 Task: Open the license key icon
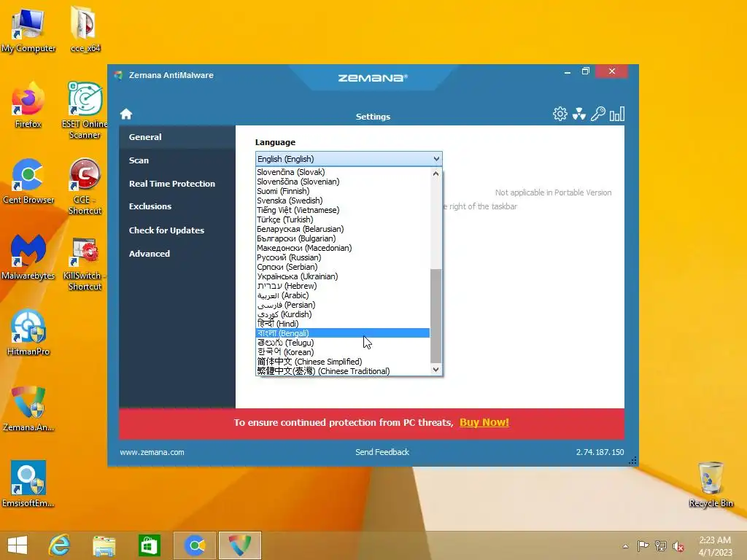pyautogui.click(x=598, y=114)
